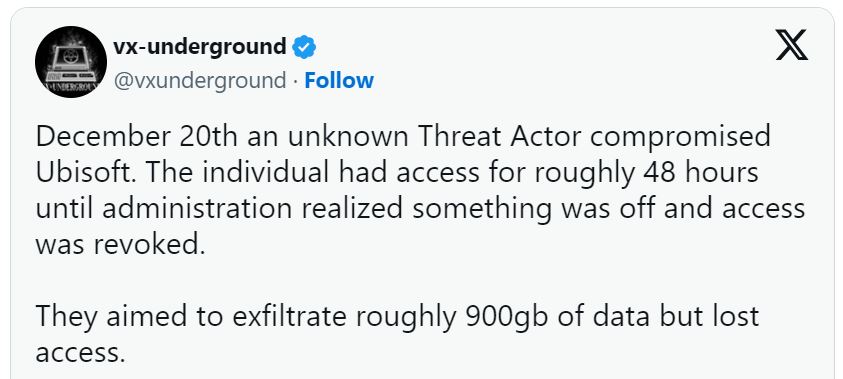Follow the vx-underground account
The height and width of the screenshot is (379, 843).
339,81
